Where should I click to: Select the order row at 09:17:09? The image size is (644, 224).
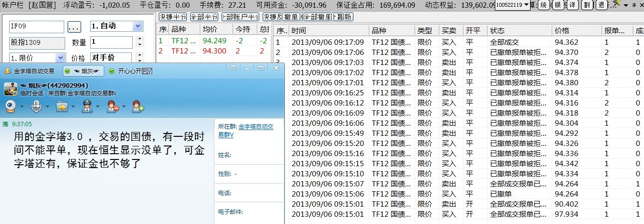[459, 42]
